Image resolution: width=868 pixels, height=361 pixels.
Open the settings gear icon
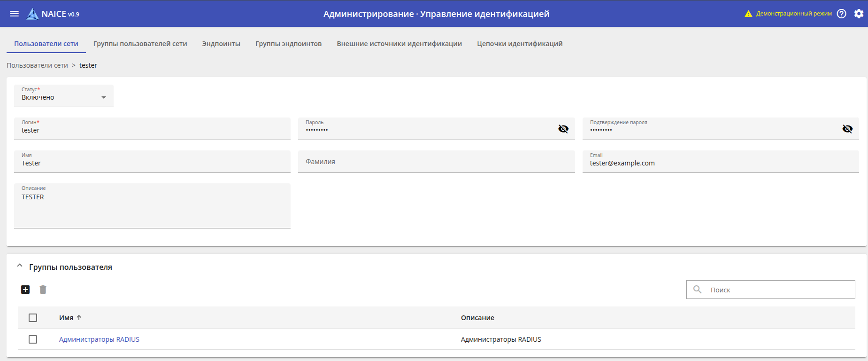tap(859, 14)
